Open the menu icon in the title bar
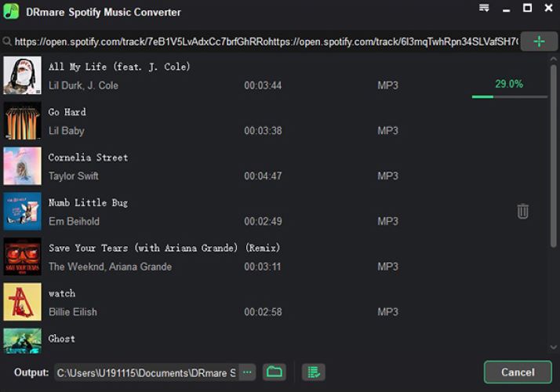560x392 pixels. click(484, 9)
